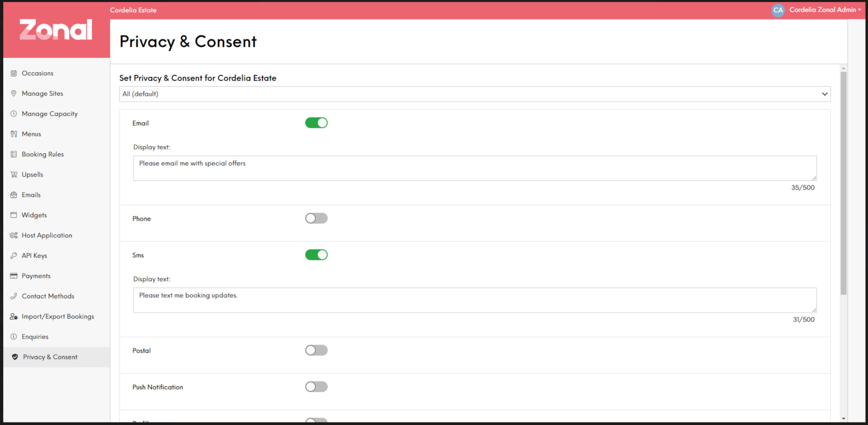Click the Booking Rules list icon

(x=13, y=154)
